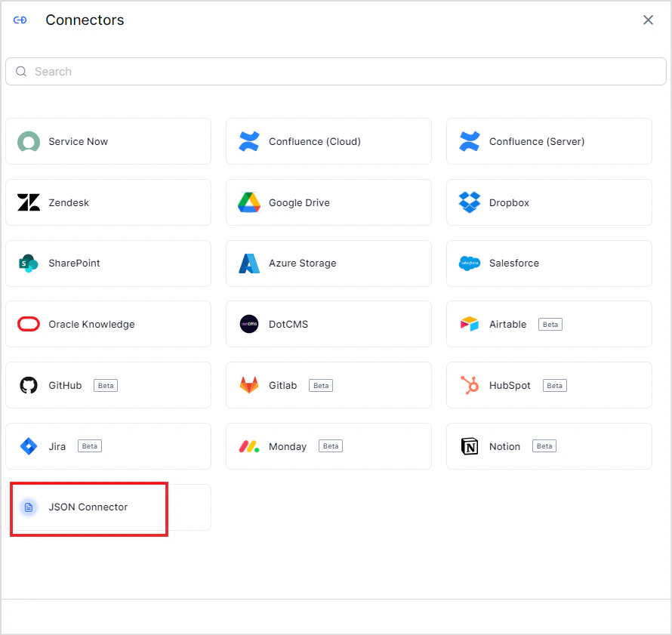672x635 pixels.
Task: Click the Beta badge next to Gitlab
Action: (321, 385)
